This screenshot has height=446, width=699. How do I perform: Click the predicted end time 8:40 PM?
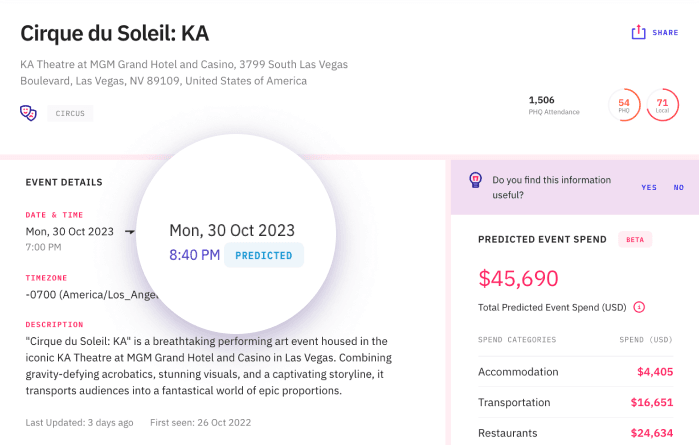(194, 255)
